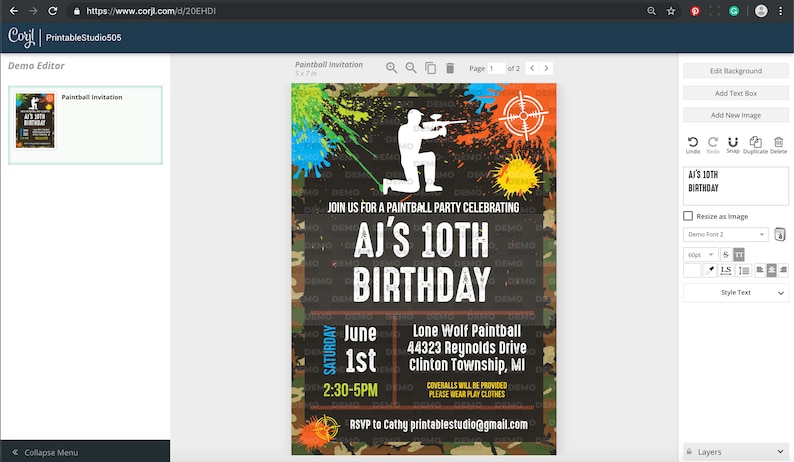Click the Corjl logo
This screenshot has height=462, width=794.
[21, 37]
